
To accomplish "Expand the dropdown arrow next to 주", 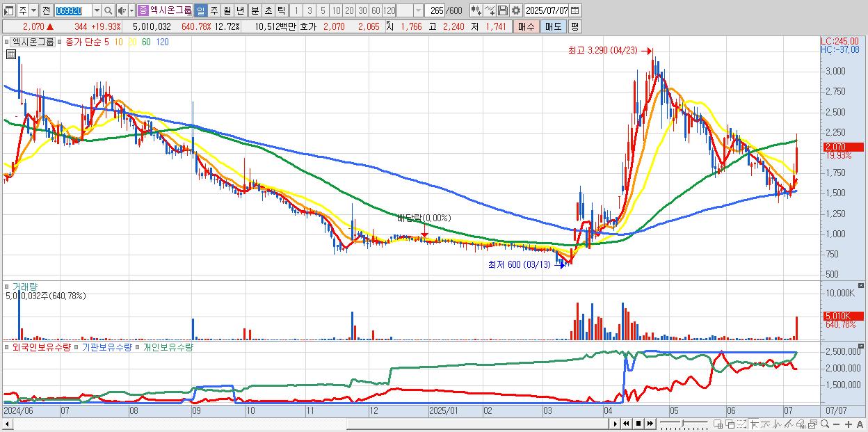I will [x=33, y=10].
